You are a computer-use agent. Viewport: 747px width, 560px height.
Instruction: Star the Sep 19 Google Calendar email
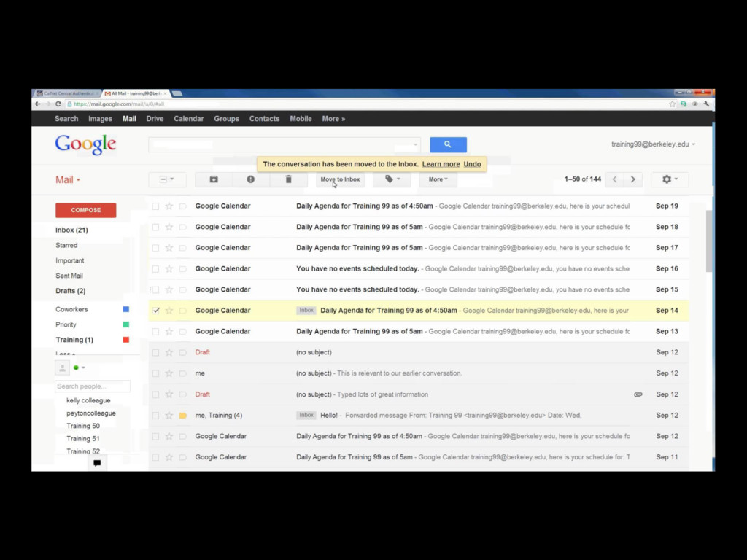pos(169,206)
